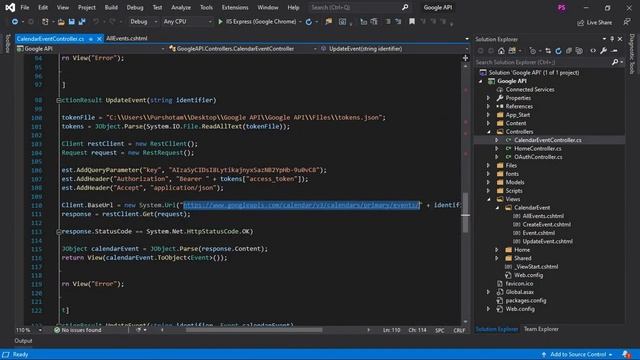The image size is (640, 360).
Task: Click the Open File folder icon
Action: [x=61, y=22]
